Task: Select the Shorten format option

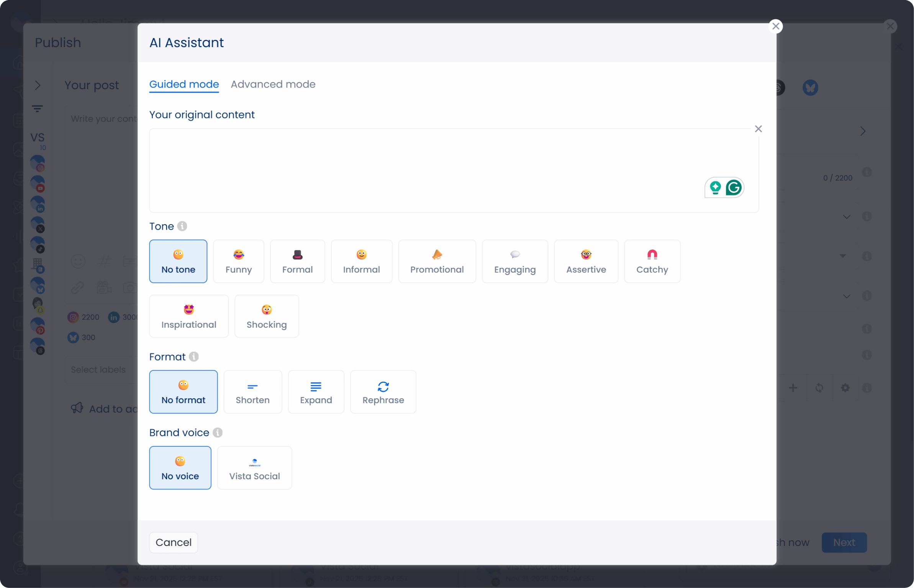Action: (x=252, y=392)
